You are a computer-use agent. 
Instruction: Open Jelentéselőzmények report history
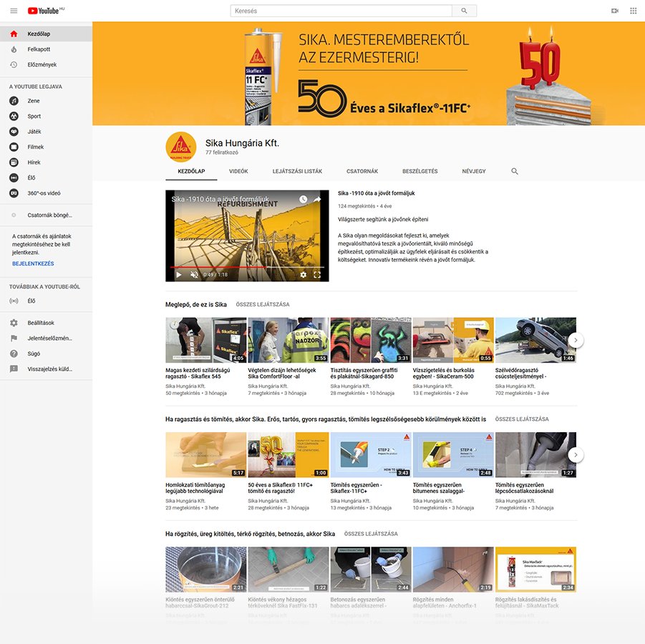coord(46,338)
